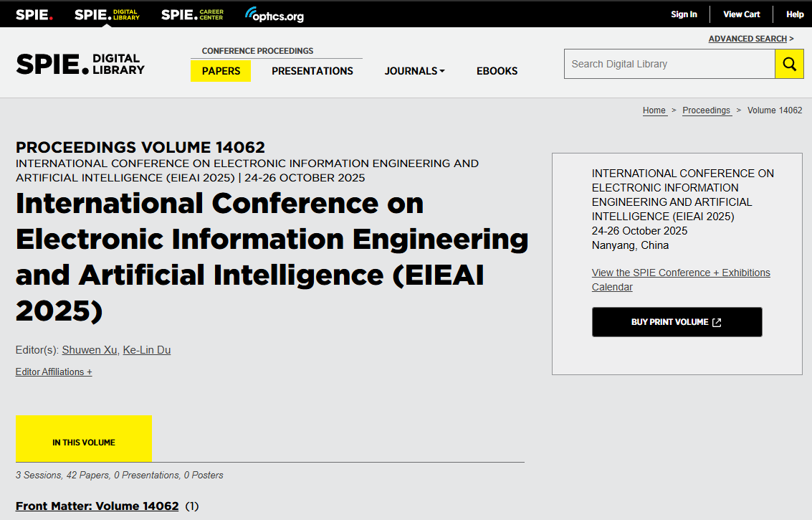The image size is (812, 520).
Task: Open the Ebooks menu item
Action: tap(497, 71)
